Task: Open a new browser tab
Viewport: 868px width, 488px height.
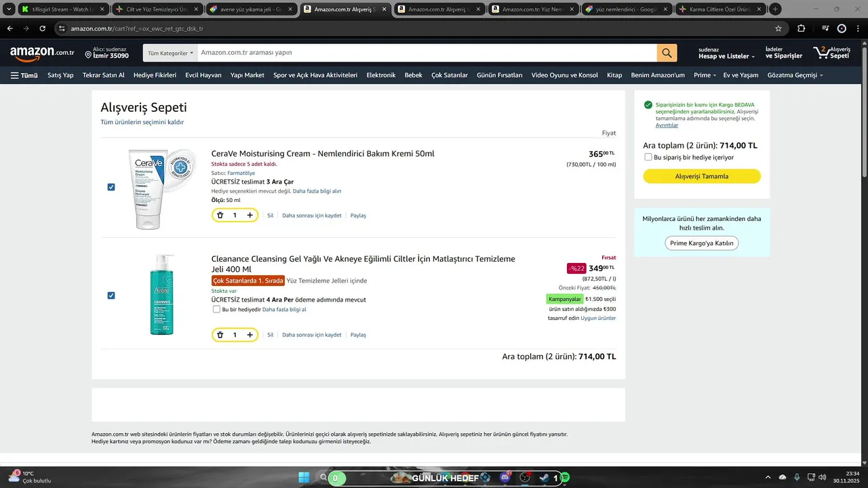Action: point(775,9)
